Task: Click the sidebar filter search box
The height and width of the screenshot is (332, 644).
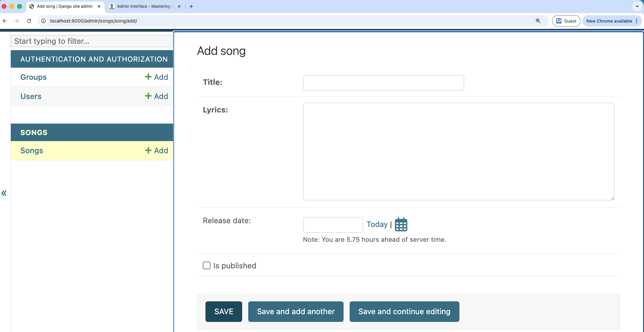Action: pos(92,41)
